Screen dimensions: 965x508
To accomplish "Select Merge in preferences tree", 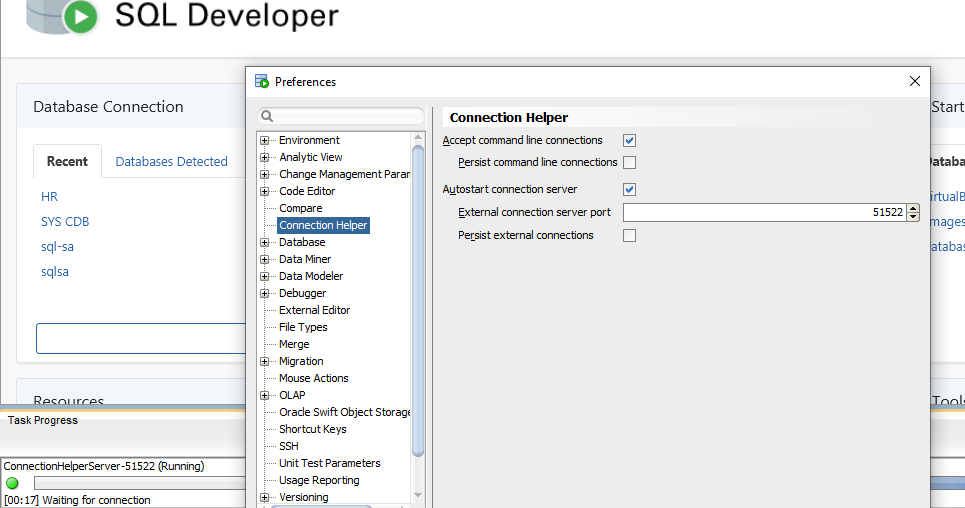I will tap(294, 344).
